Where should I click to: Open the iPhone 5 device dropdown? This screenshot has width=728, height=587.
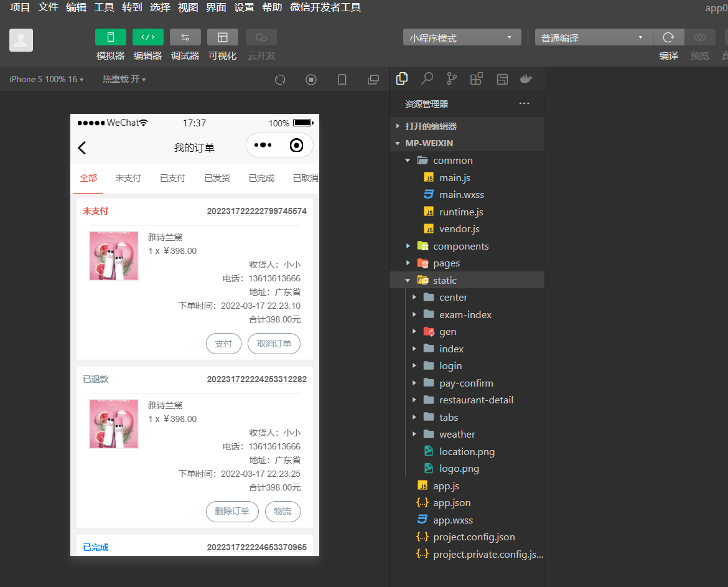[x=47, y=80]
